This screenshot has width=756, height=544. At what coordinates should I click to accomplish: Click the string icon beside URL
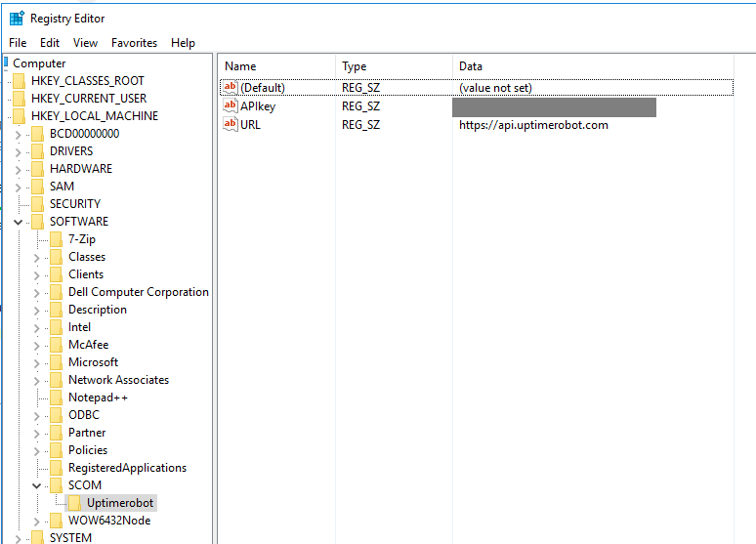click(x=230, y=124)
